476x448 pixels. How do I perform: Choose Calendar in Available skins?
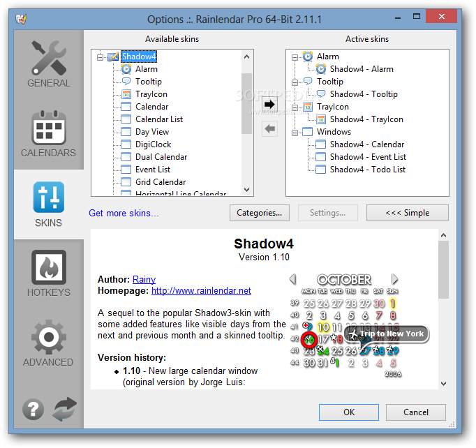point(151,107)
